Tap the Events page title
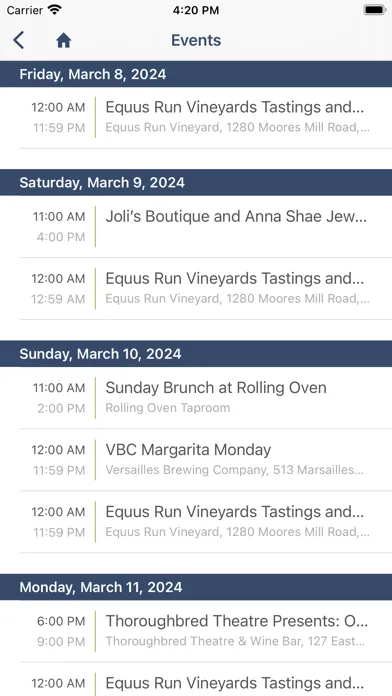Image resolution: width=392 pixels, height=696 pixels. click(x=196, y=40)
